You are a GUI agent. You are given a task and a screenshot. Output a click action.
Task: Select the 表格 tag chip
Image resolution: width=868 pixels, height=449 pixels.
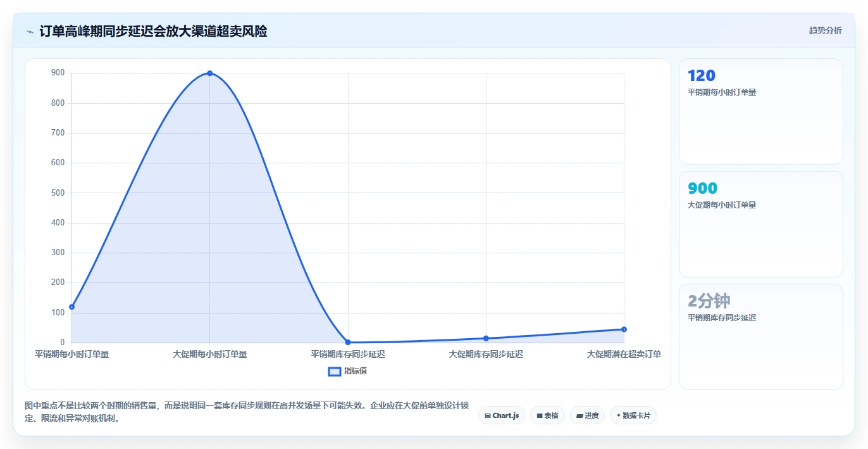click(x=547, y=415)
